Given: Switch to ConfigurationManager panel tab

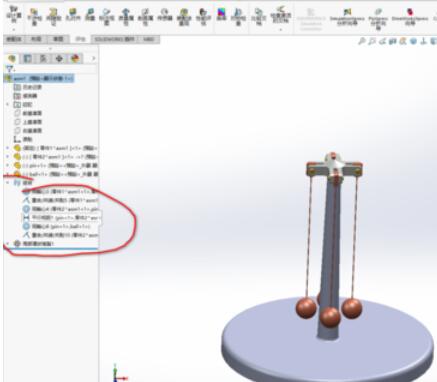Looking at the screenshot, I should pyautogui.click(x=43, y=59).
